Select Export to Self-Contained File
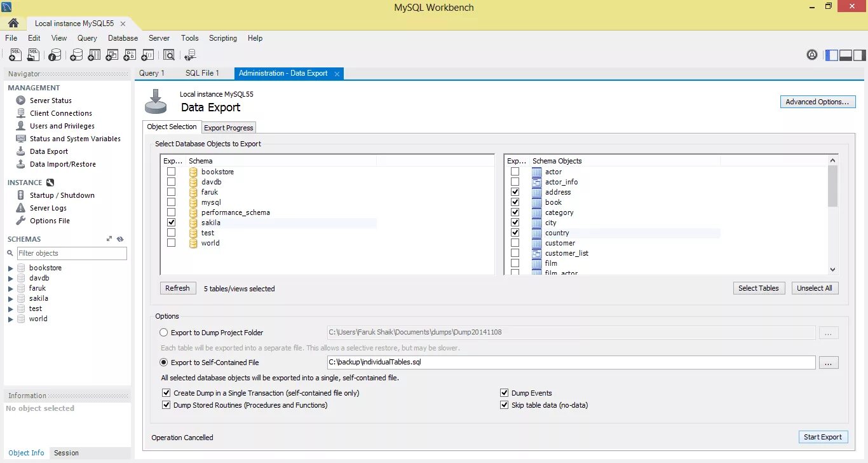868x463 pixels. click(x=164, y=363)
